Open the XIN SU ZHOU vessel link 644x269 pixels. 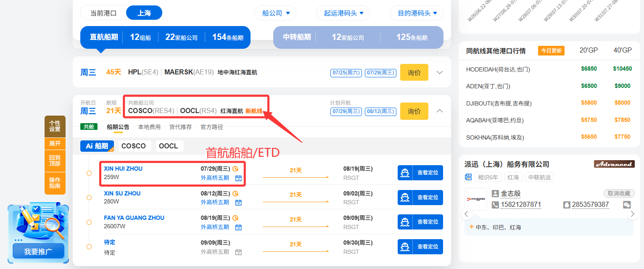[x=122, y=193]
